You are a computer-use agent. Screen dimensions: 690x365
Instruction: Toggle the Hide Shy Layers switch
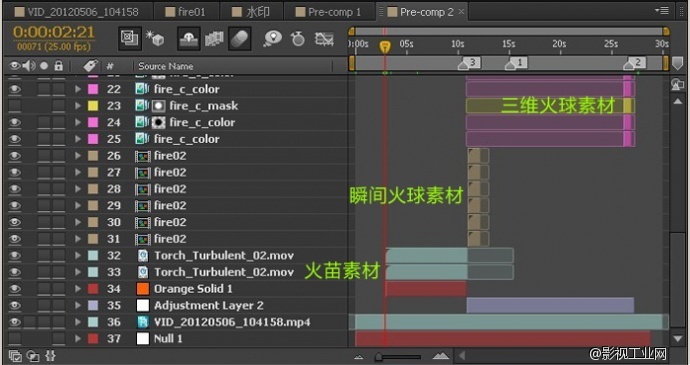pos(189,38)
